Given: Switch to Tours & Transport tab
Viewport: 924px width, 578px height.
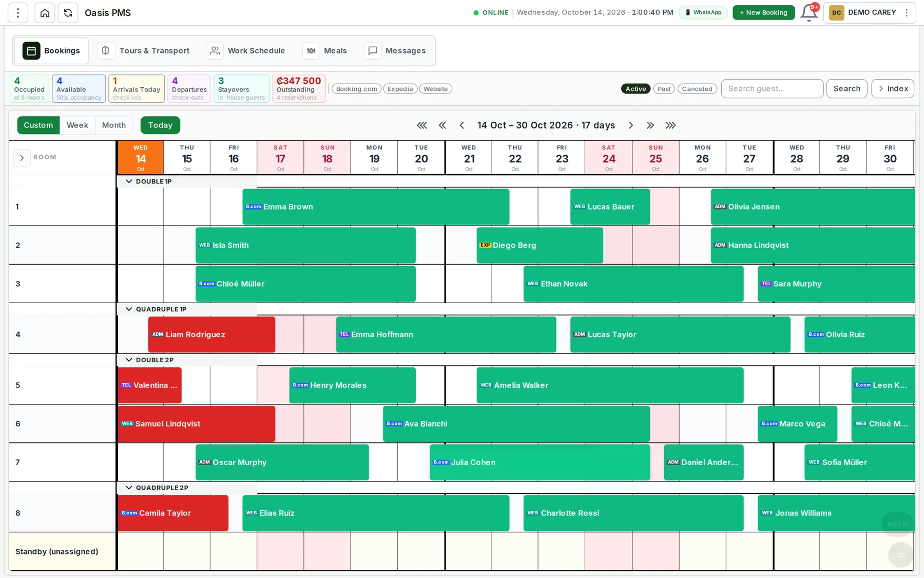Looking at the screenshot, I should 144,51.
